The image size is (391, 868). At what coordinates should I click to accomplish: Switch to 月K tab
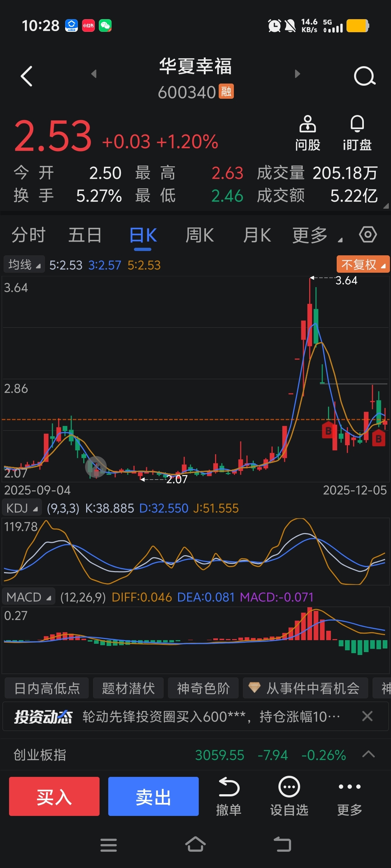point(257,235)
